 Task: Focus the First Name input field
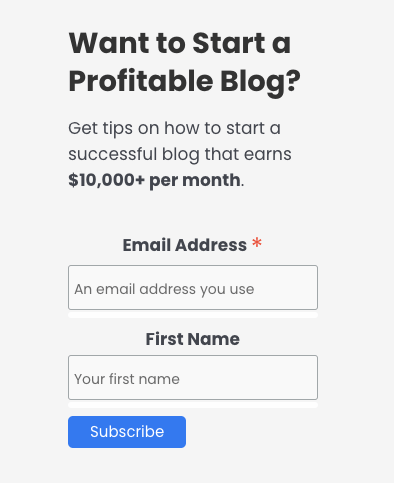click(x=193, y=377)
